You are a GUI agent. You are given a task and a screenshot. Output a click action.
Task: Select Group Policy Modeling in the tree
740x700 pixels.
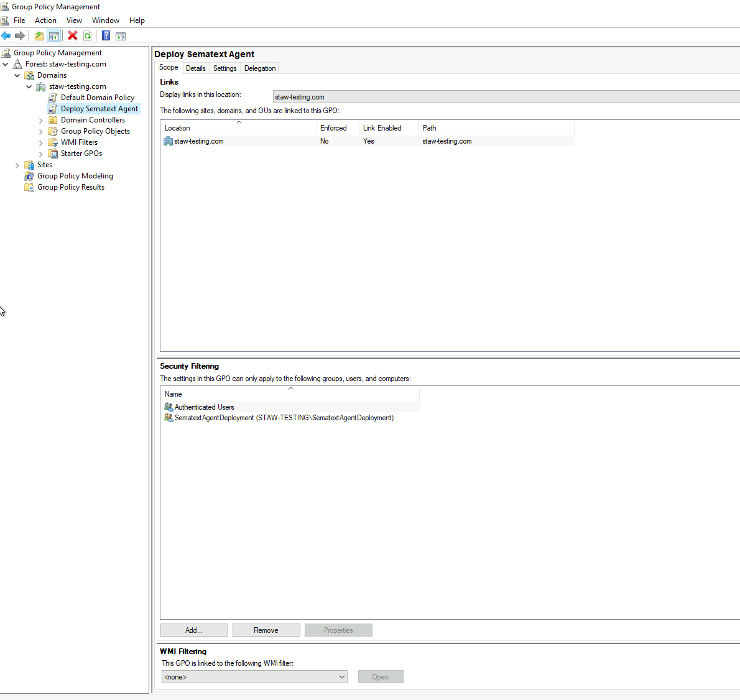(x=75, y=176)
